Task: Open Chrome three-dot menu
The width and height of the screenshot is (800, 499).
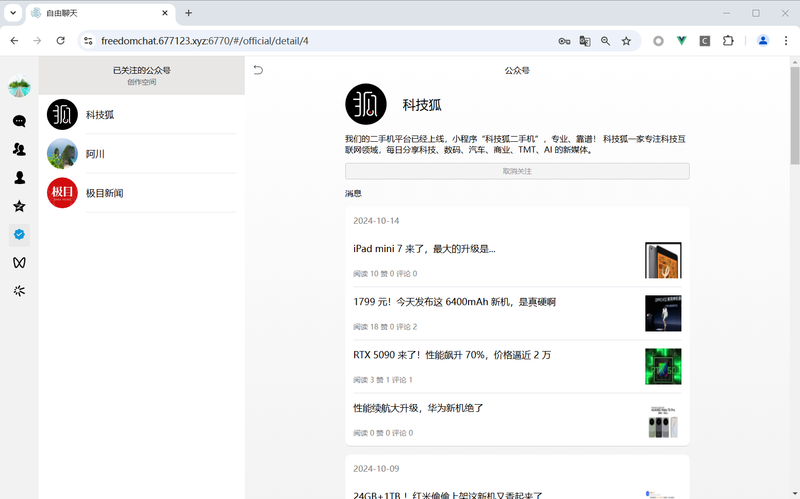Action: pos(786,41)
